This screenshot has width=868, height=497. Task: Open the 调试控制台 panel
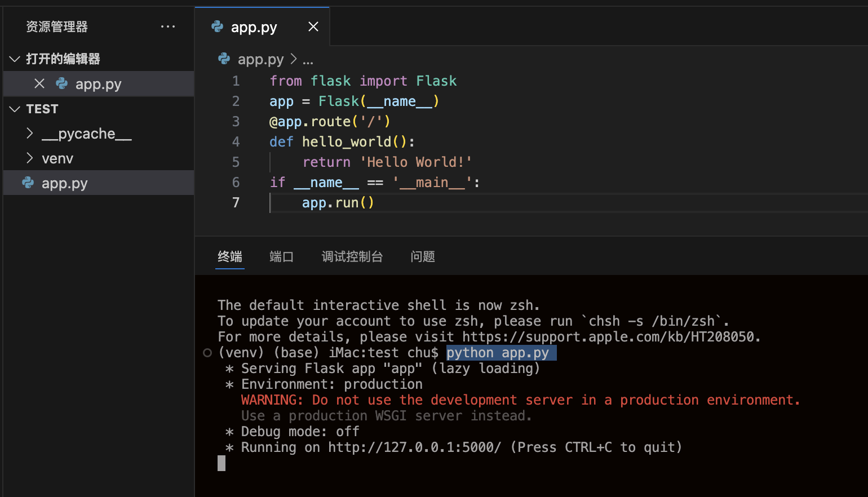coord(352,256)
